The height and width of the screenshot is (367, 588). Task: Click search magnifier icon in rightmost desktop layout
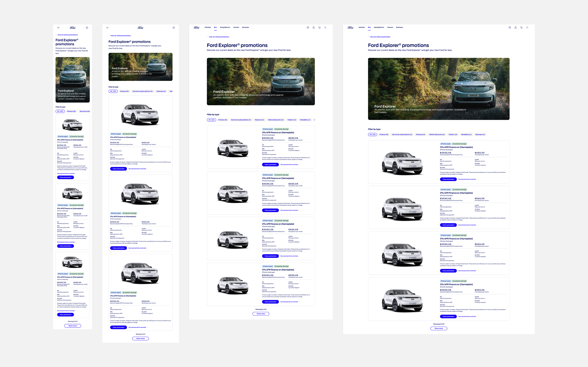click(527, 27)
